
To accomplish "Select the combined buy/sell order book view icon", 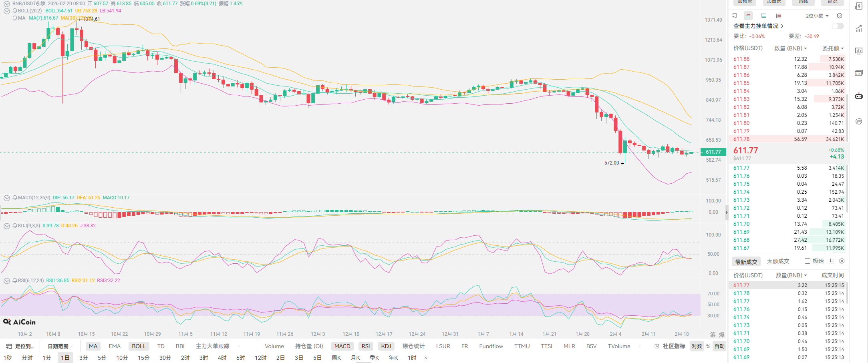I will 748,16.
